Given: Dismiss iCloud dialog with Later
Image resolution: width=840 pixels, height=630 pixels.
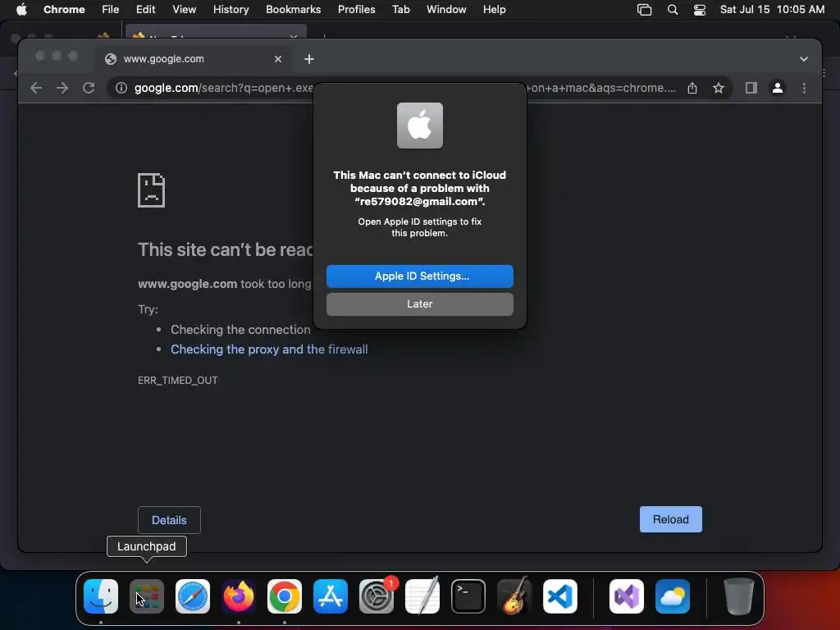Looking at the screenshot, I should pyautogui.click(x=419, y=304).
